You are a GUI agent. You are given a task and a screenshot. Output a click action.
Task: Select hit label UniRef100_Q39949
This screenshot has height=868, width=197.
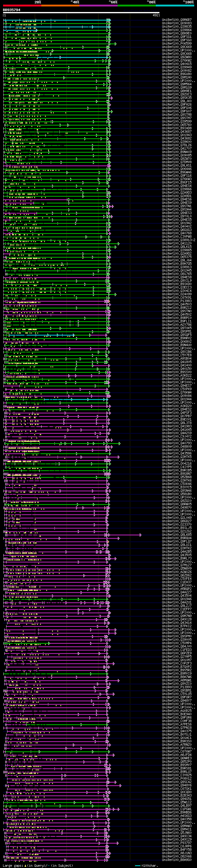pyautogui.click(x=177, y=67)
